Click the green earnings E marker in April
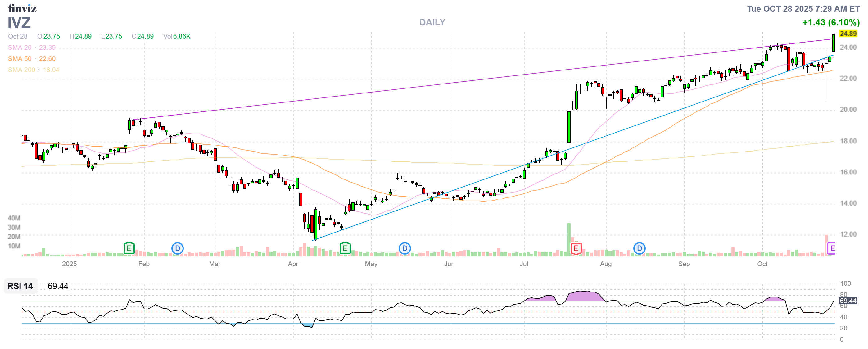This screenshot has height=349, width=868. (x=345, y=249)
